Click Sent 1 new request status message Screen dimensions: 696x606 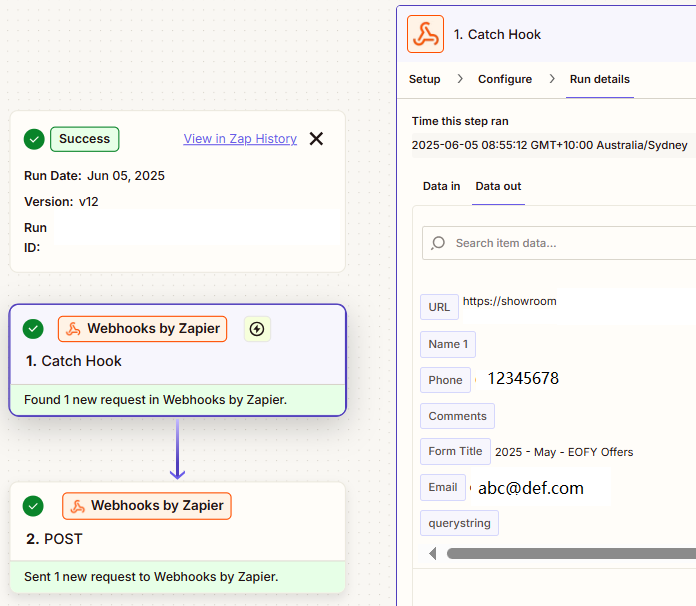point(151,577)
